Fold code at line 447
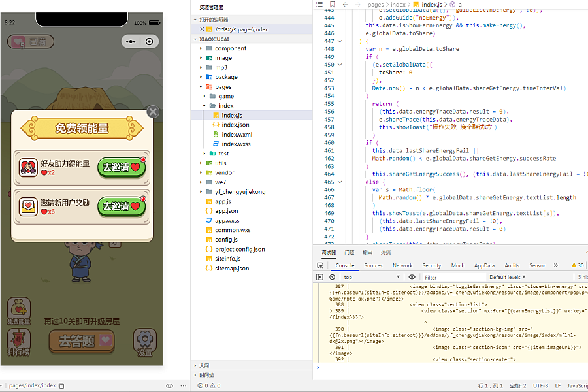 click(x=340, y=41)
